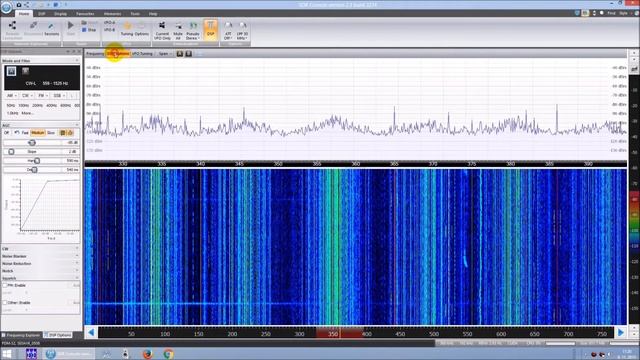Image resolution: width=640 pixels, height=360 pixels.
Task: Open the CW mode dropdown
Action: 27,96
